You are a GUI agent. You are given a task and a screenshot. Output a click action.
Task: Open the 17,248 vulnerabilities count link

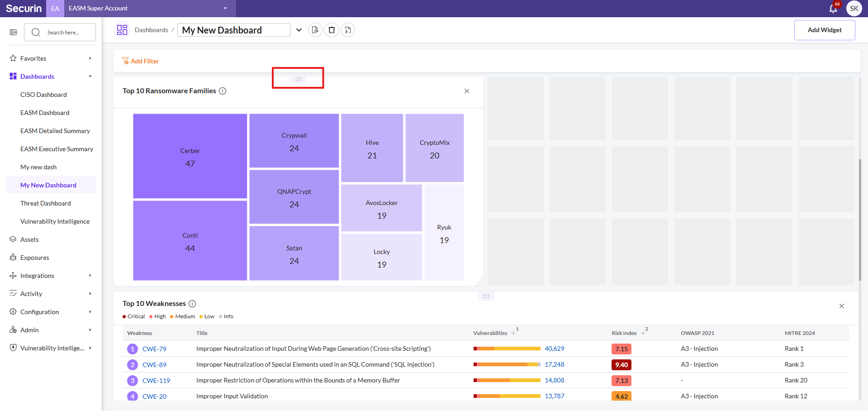pyautogui.click(x=555, y=364)
